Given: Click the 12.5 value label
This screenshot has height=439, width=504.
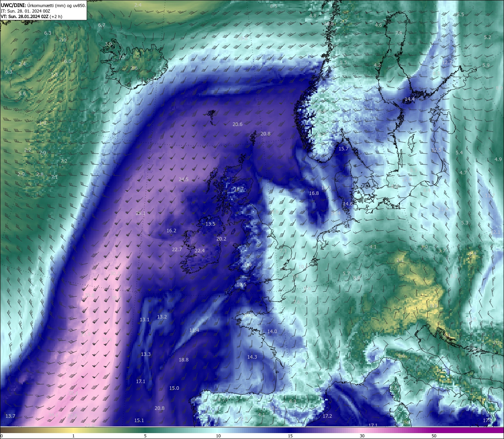Looking at the screenshot, I should (x=436, y=150).
